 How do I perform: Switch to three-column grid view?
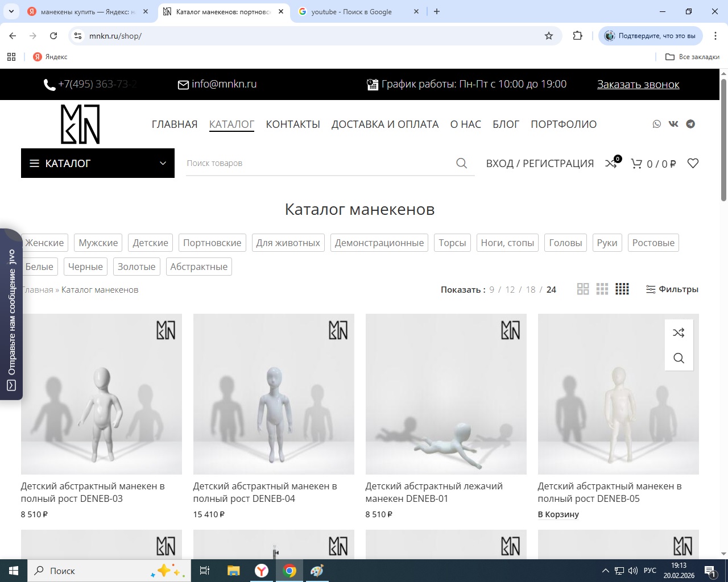point(602,289)
